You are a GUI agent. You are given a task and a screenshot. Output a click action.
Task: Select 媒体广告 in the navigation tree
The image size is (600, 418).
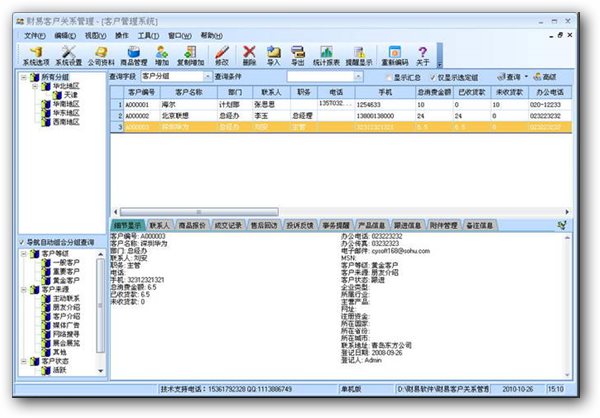tap(66, 325)
